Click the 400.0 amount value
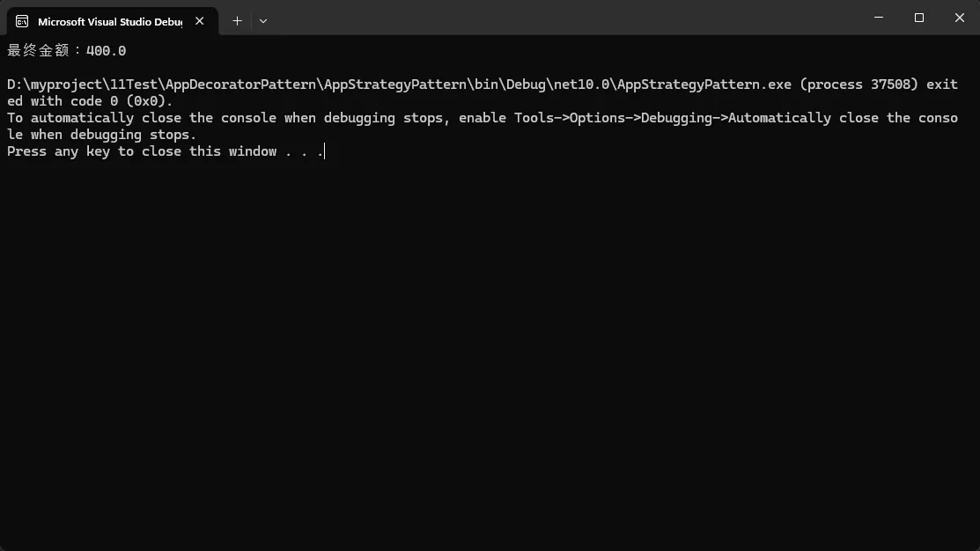Screen dimensions: 980x551 coord(106,51)
